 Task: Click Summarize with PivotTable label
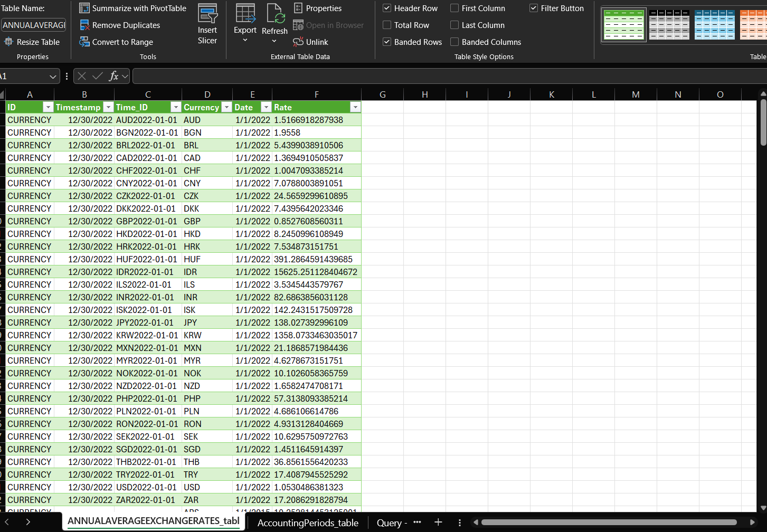click(x=139, y=8)
